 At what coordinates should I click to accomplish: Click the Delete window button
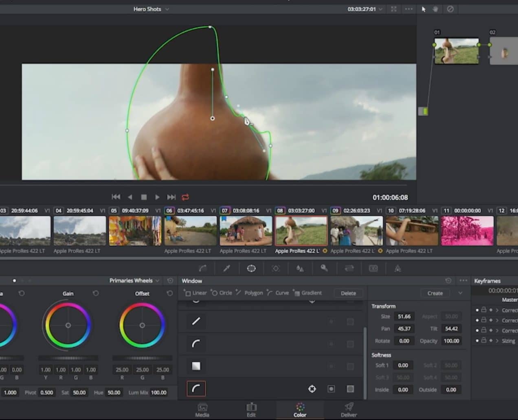(x=348, y=293)
